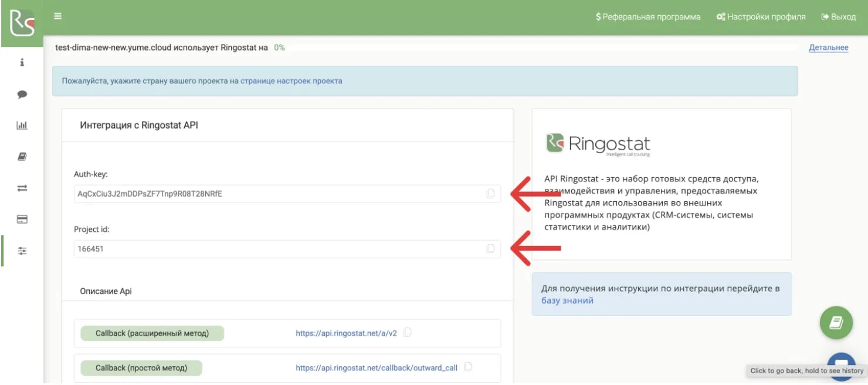
Task: Open the bar chart reports icon
Action: [x=22, y=125]
